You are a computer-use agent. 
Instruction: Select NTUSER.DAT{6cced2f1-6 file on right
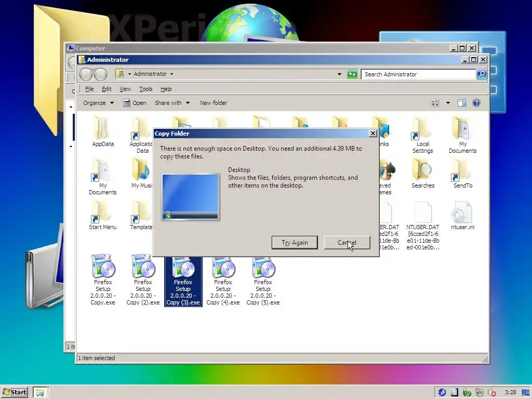(423, 225)
